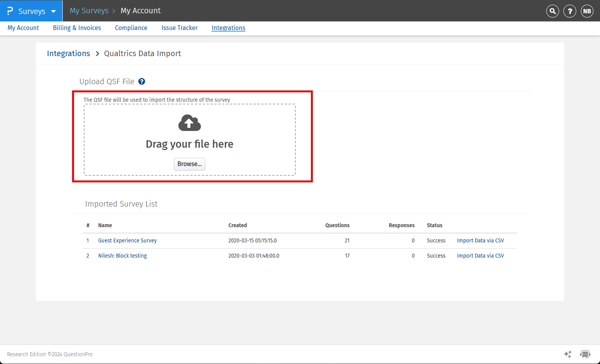Open the NB user profile avatar
The width and height of the screenshot is (600, 364).
tap(587, 11)
